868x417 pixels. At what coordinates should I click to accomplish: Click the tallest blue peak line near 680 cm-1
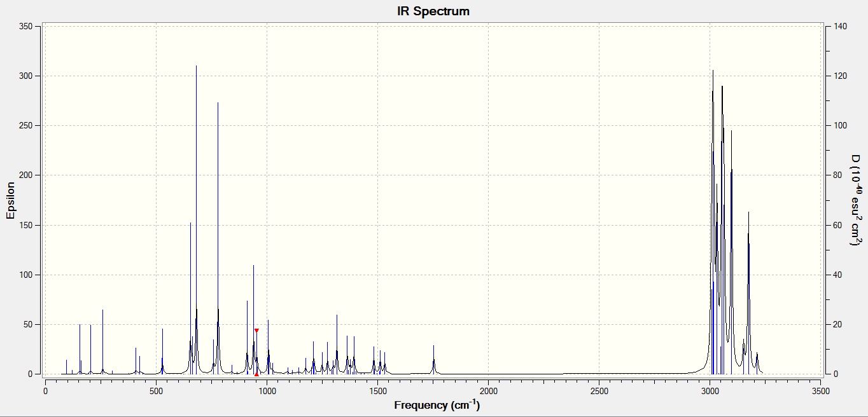click(196, 219)
